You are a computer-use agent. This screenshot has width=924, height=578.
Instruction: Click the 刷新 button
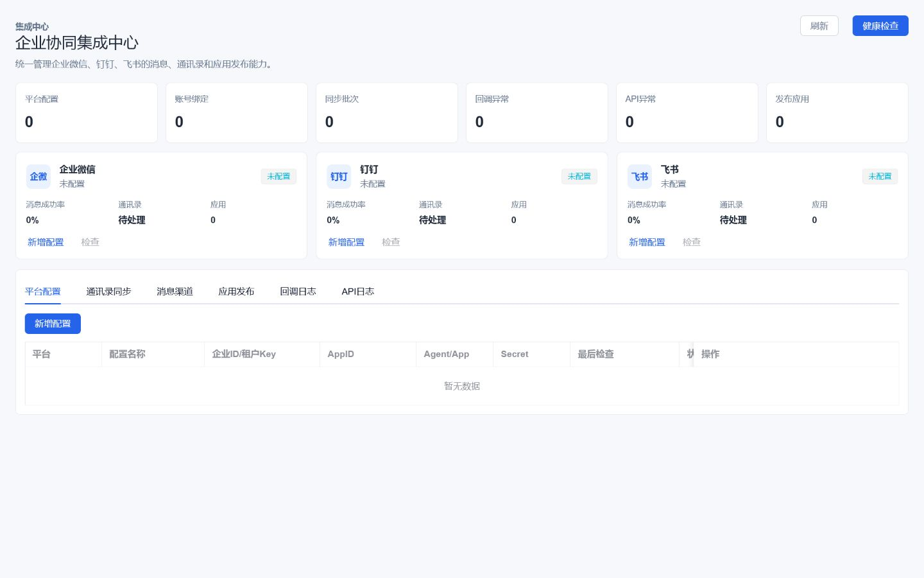[819, 26]
